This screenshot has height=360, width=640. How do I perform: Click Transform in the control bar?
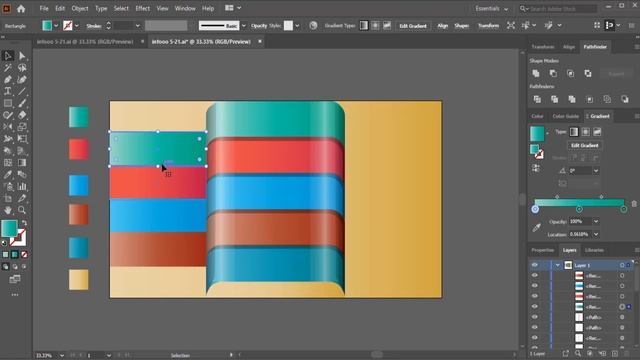[x=488, y=26]
